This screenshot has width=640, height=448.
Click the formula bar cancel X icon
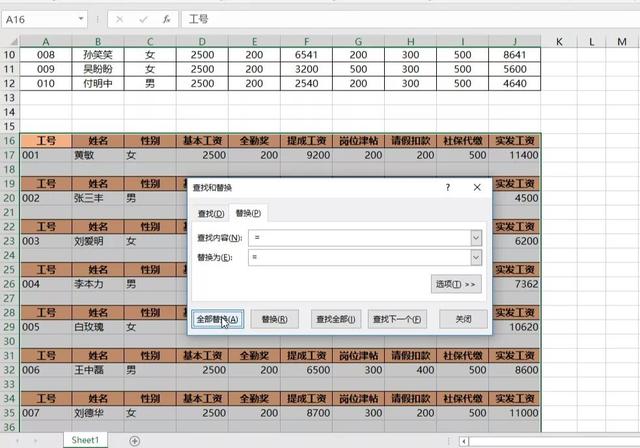coord(120,19)
